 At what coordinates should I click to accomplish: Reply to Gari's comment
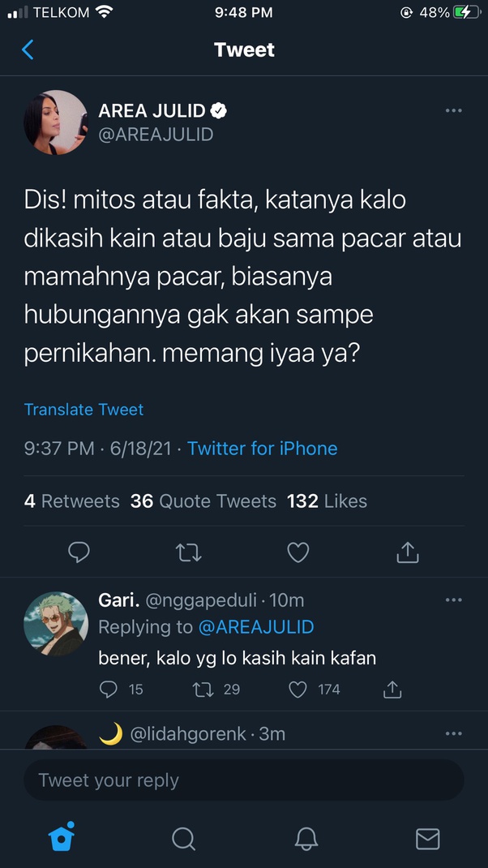(x=109, y=690)
